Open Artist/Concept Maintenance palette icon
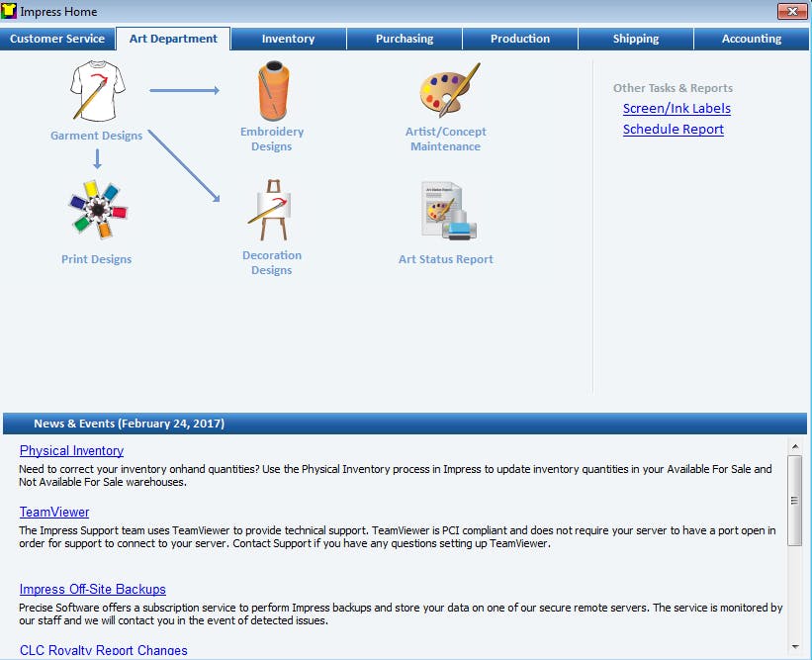 tap(449, 90)
